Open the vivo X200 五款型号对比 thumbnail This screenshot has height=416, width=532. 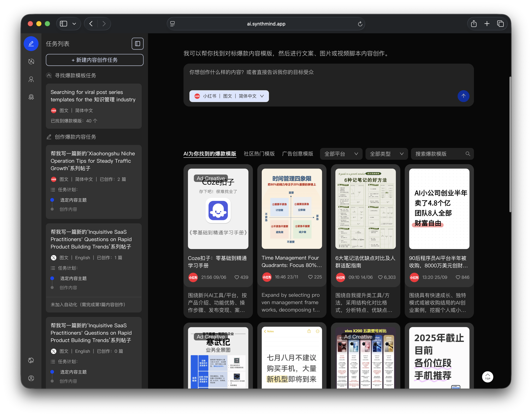[365, 358]
